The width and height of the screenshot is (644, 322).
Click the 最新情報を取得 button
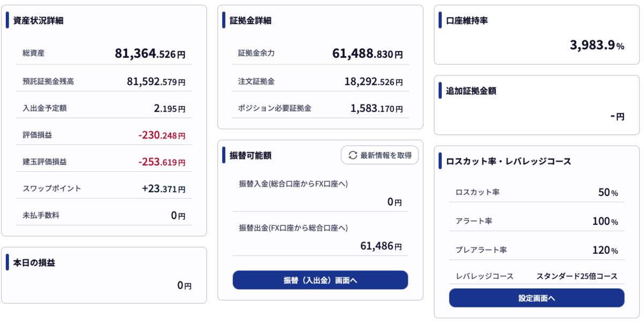coord(379,156)
